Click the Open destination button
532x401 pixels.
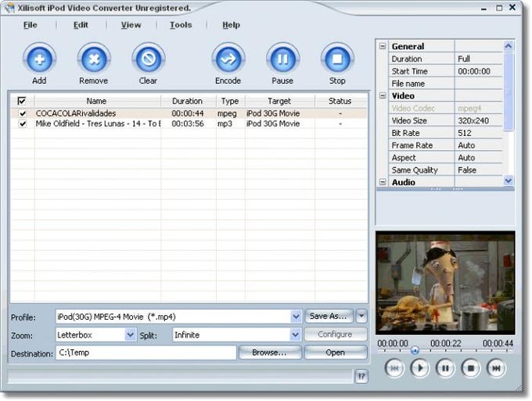(335, 353)
